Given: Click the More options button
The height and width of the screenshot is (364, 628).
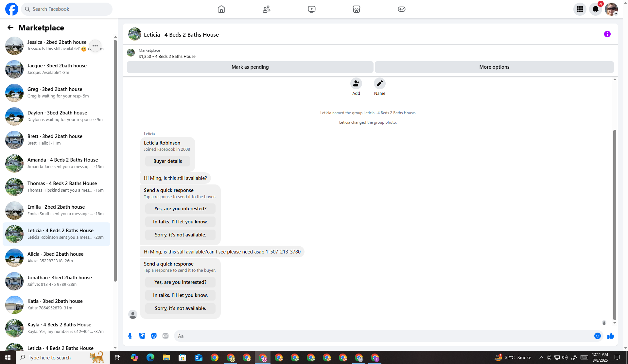Looking at the screenshot, I should coord(494,67).
